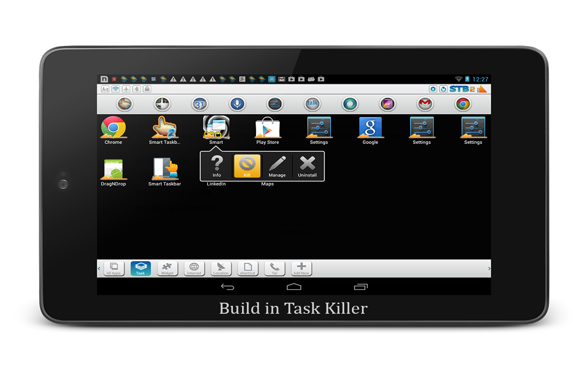Open the STB2 settings gear icon
588x368 pixels.
432,89
